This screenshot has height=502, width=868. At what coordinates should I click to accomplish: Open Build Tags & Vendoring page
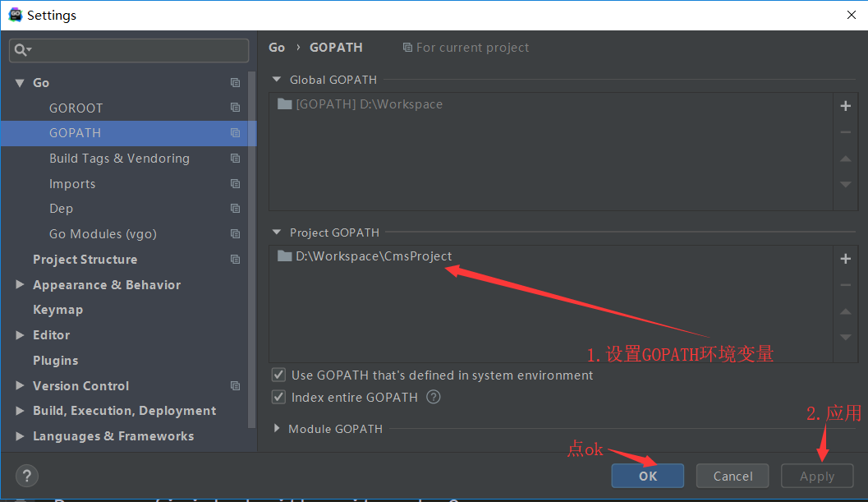coord(119,159)
